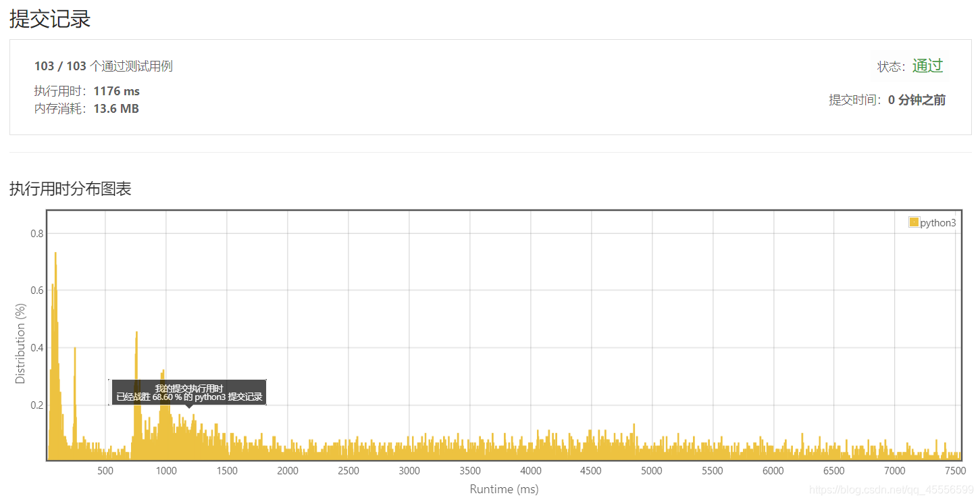Click the Runtime (ms) axis title
The width and height of the screenshot is (980, 502).
pyautogui.click(x=504, y=489)
